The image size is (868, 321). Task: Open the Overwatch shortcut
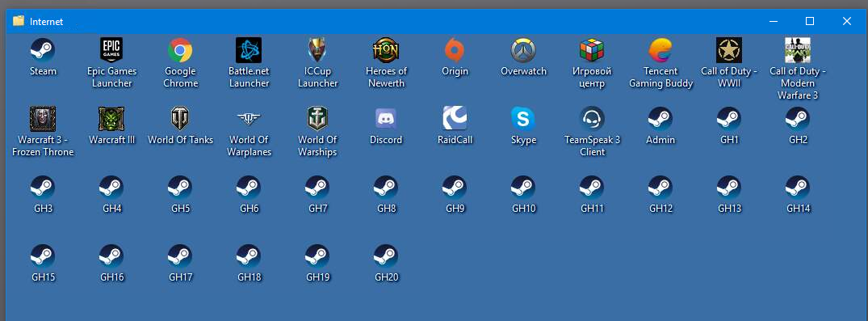point(523,50)
